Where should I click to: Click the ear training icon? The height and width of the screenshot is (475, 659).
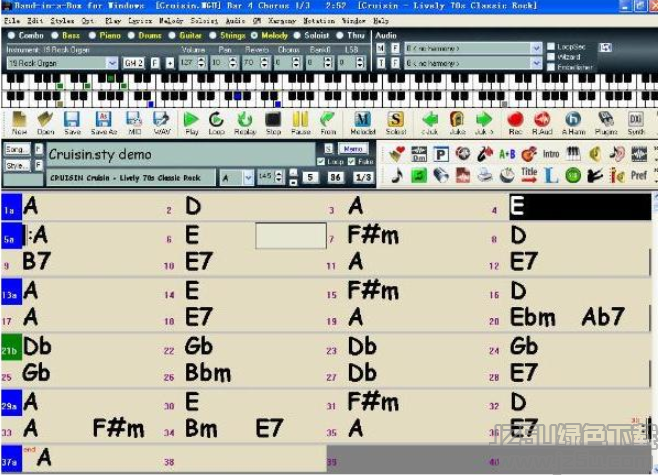[x=617, y=154]
